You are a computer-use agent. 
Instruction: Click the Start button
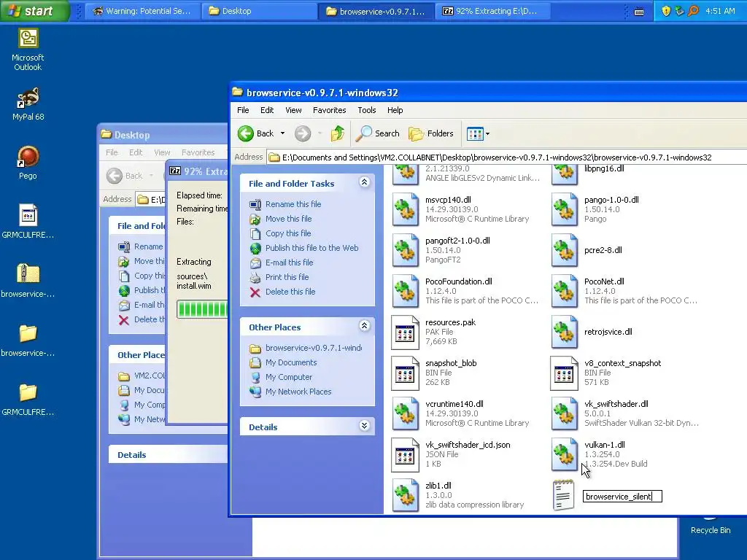coord(34,11)
